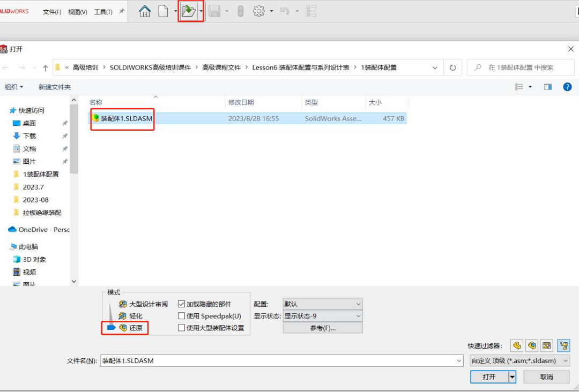This screenshot has width=579, height=392.
Task: Open the 工具(T) menu
Action: click(x=103, y=12)
